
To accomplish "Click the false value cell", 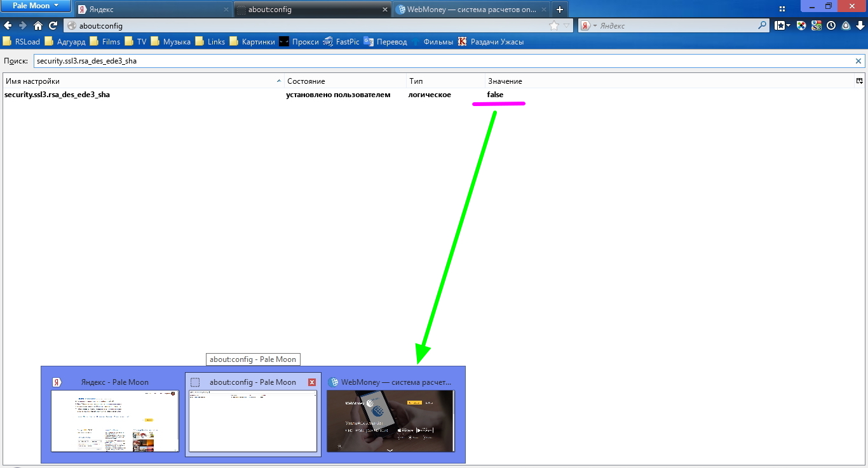I will [495, 95].
